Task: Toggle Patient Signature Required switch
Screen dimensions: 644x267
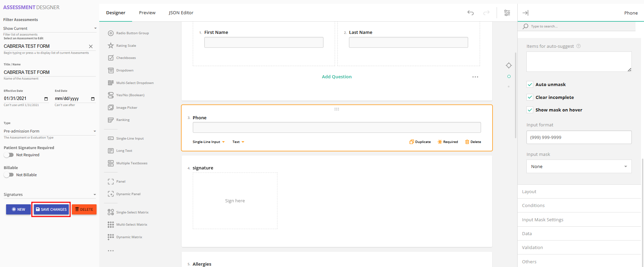Action: point(9,155)
